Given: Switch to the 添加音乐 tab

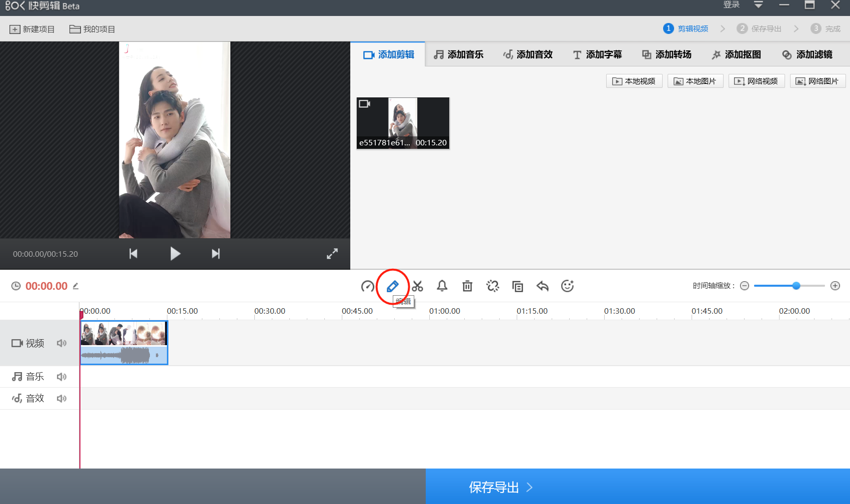Looking at the screenshot, I should click(459, 54).
